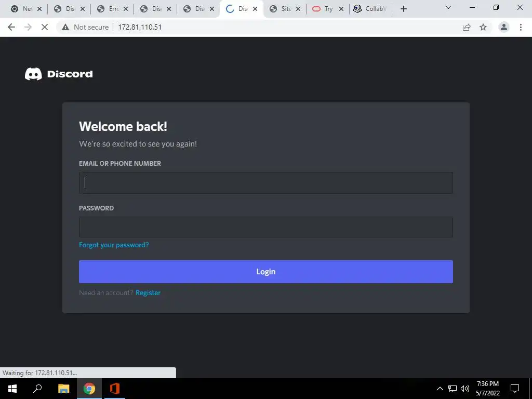
Task: Follow the Forgot your password link
Action: click(x=114, y=245)
